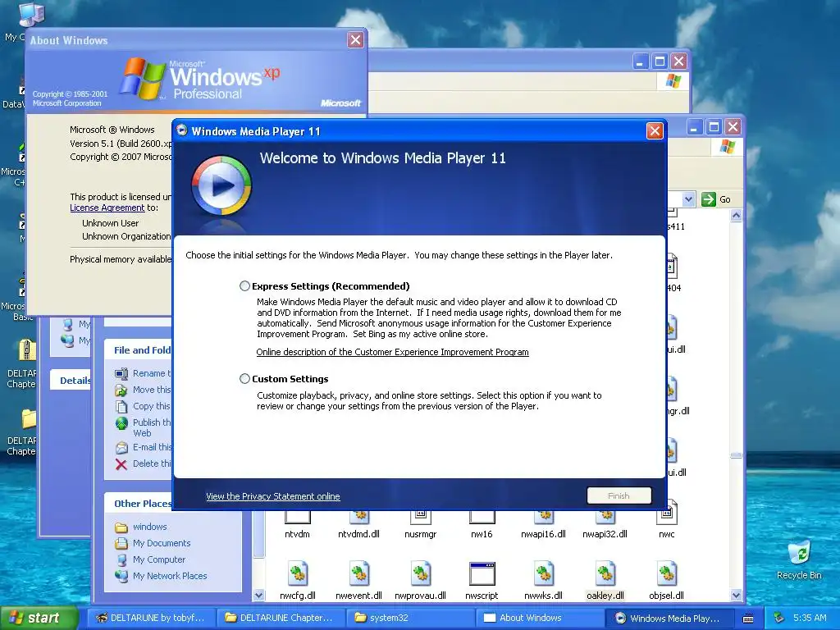Expand the Explorer address bar dropdown

point(688,199)
